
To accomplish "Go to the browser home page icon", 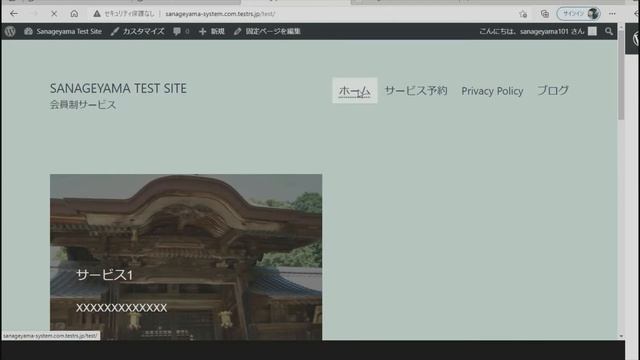I will click(x=74, y=13).
